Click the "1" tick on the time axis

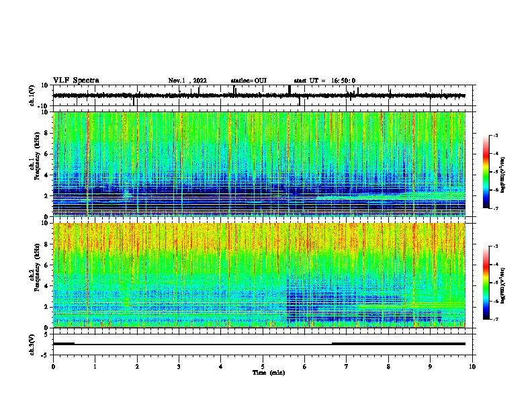[x=95, y=367]
